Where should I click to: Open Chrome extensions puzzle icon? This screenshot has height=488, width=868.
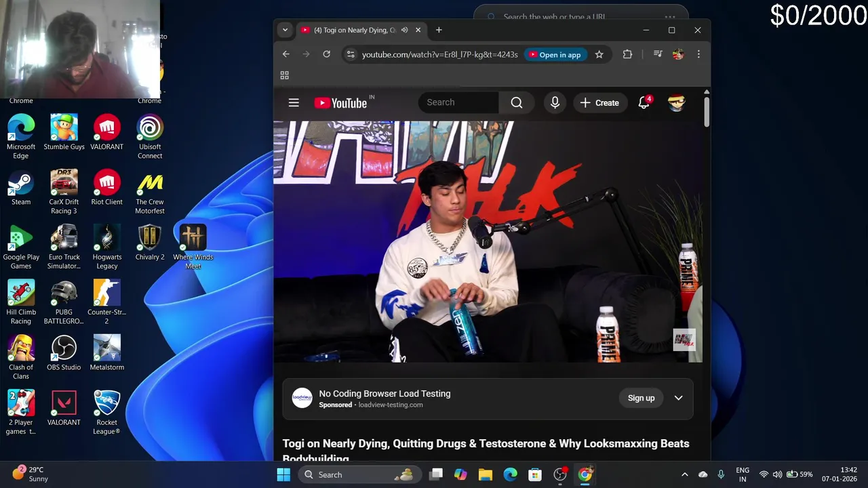627,54
